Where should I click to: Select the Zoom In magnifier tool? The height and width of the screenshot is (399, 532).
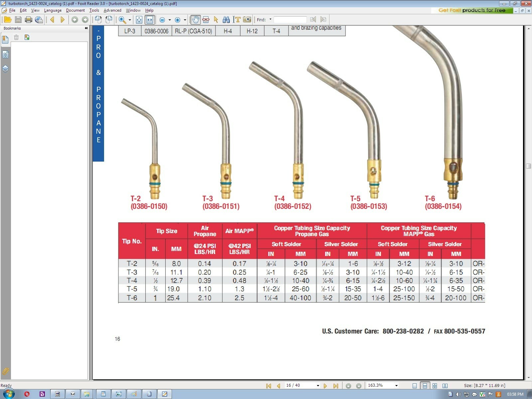[x=122, y=20]
